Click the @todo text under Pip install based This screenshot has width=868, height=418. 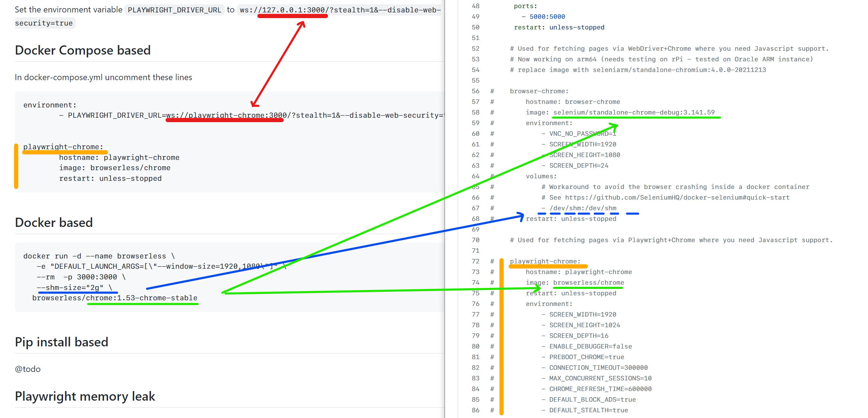click(28, 369)
